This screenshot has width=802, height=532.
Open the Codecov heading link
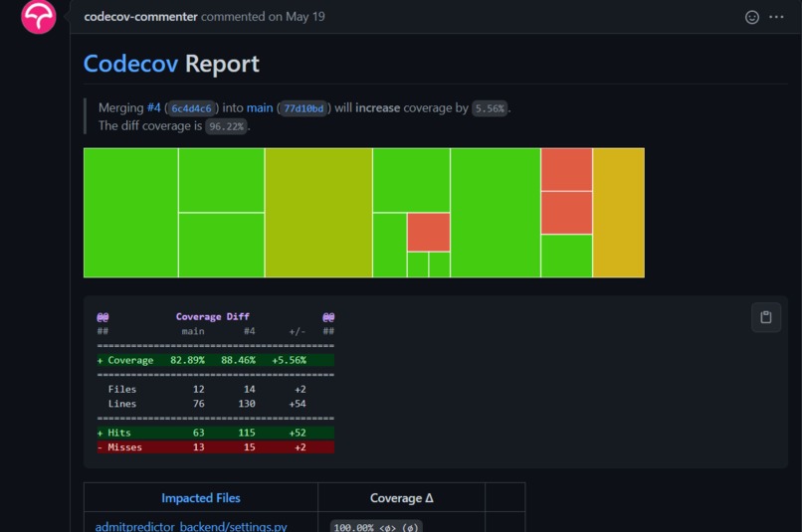[x=131, y=64]
